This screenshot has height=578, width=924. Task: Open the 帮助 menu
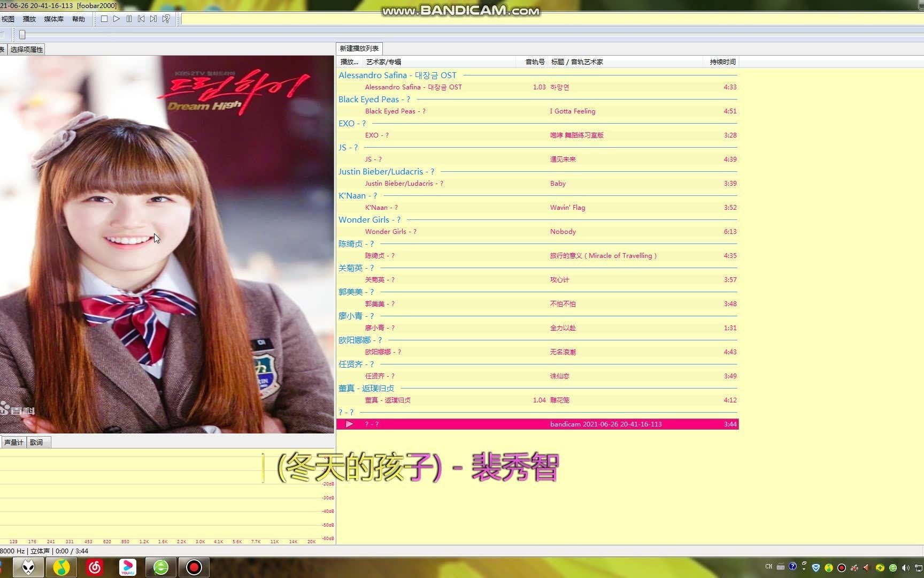(x=79, y=19)
